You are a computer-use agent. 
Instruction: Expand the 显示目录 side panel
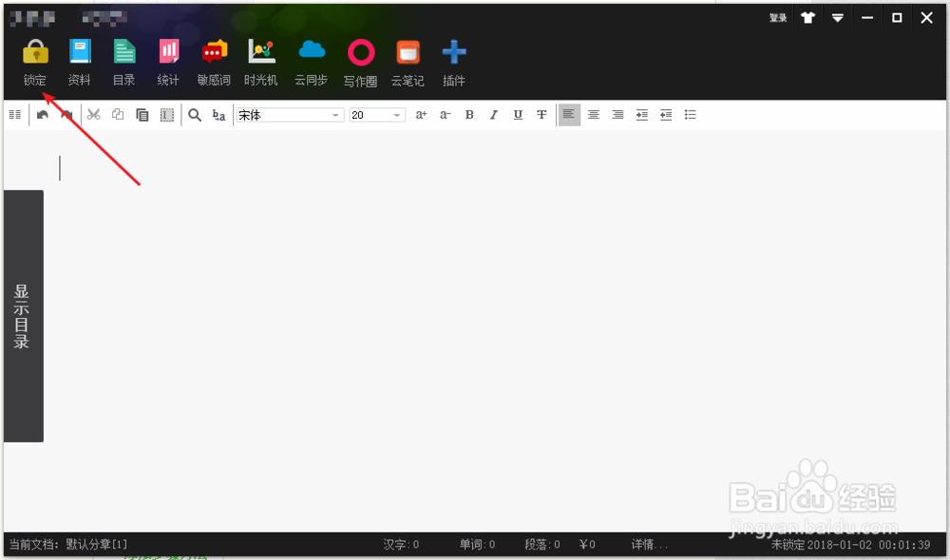tap(24, 316)
